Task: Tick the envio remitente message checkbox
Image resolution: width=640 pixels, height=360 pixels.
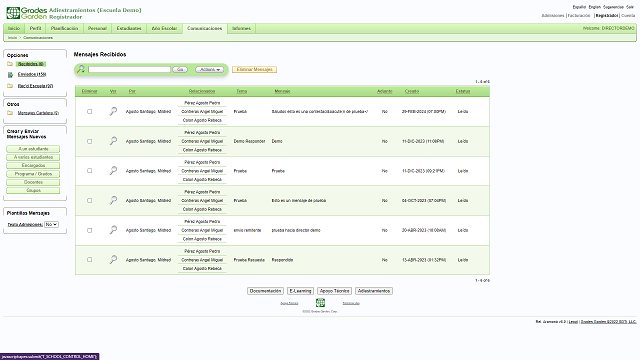Action: pos(89,230)
